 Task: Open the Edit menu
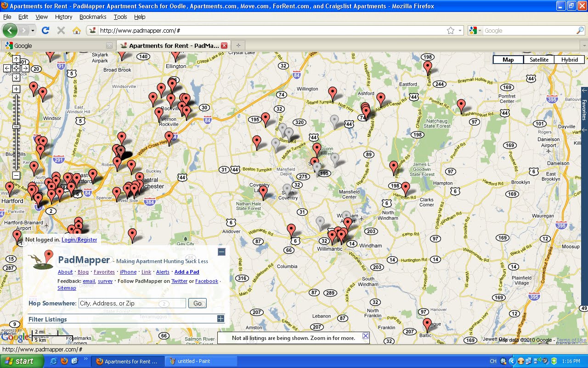[x=23, y=17]
